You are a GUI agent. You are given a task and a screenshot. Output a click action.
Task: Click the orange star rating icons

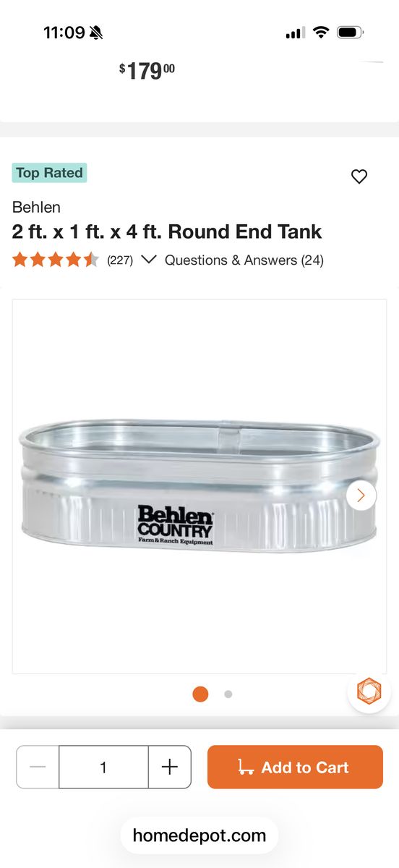(x=56, y=260)
